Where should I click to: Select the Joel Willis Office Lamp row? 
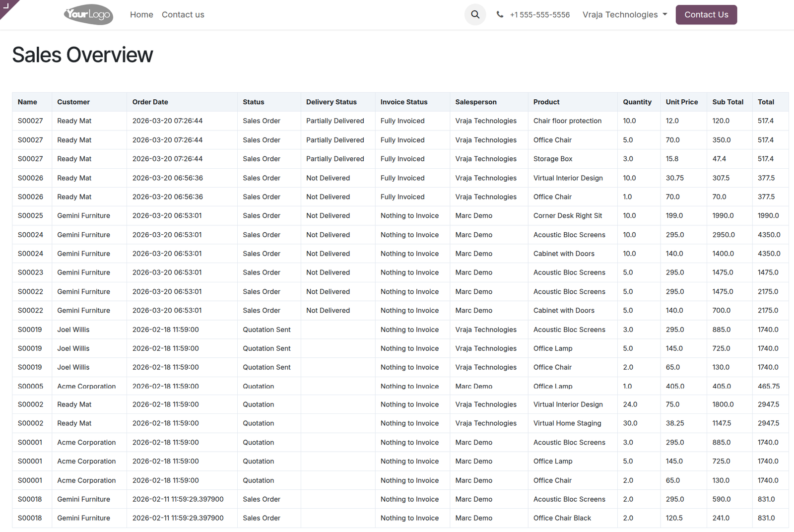tap(400, 348)
